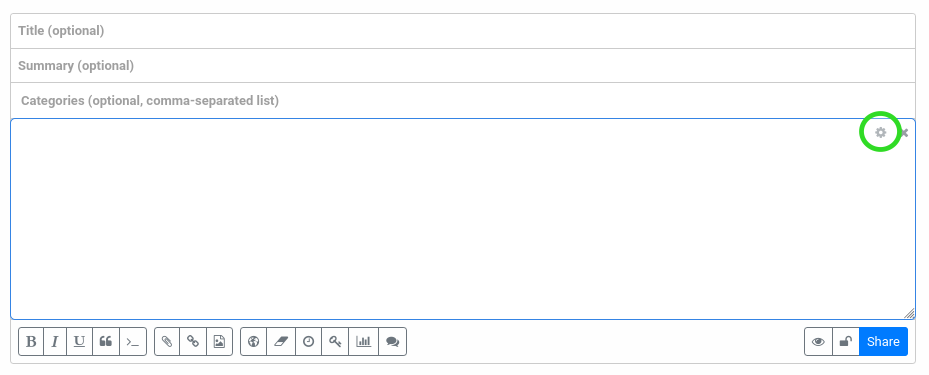Clear the location using the eraser icon
Image resolution: width=929 pixels, height=375 pixels.
(281, 341)
